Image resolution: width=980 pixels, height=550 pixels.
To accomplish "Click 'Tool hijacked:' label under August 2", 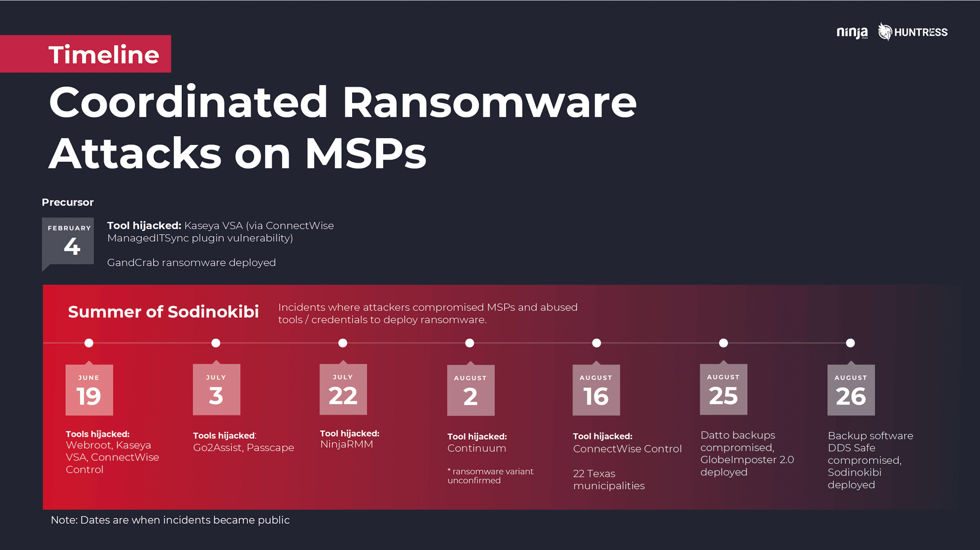I will [477, 436].
